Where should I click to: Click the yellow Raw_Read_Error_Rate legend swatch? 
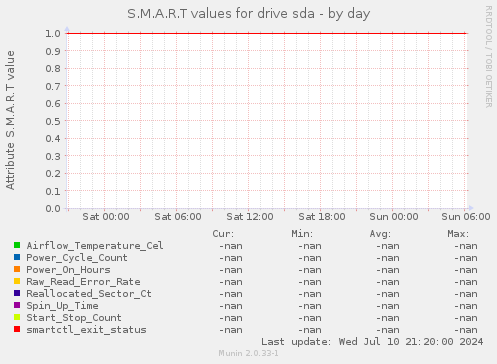coord(17,281)
